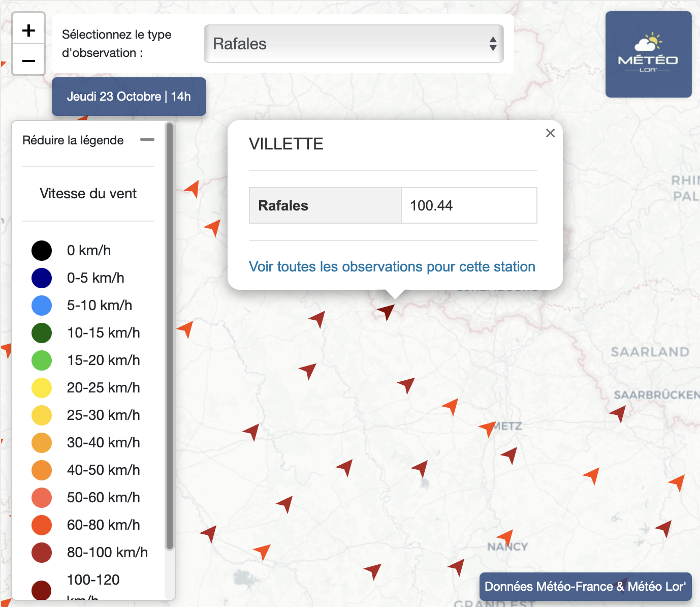Click wind arrow below Saarbrücken label

[x=618, y=413]
